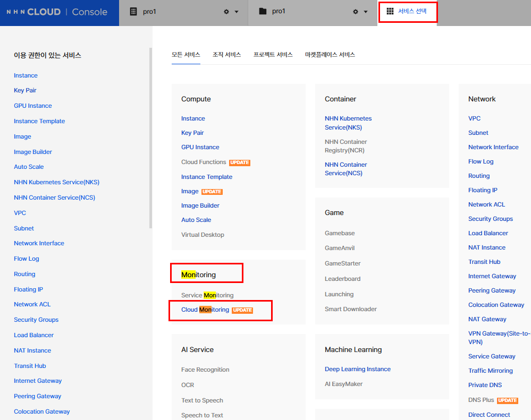Image resolution: width=531 pixels, height=420 pixels.
Task: Open DNS Plus under Network
Action: pyautogui.click(x=481, y=400)
